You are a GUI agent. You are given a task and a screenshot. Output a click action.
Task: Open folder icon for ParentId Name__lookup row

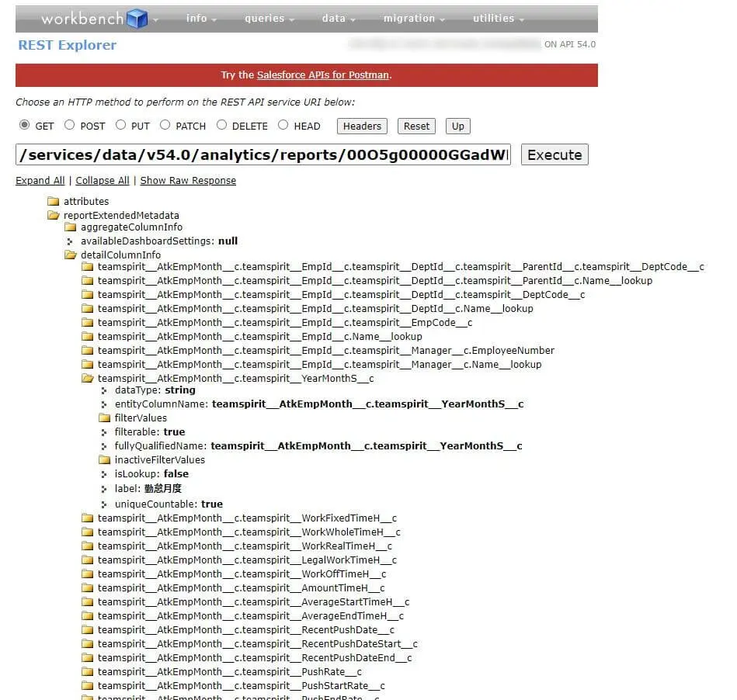coord(88,281)
